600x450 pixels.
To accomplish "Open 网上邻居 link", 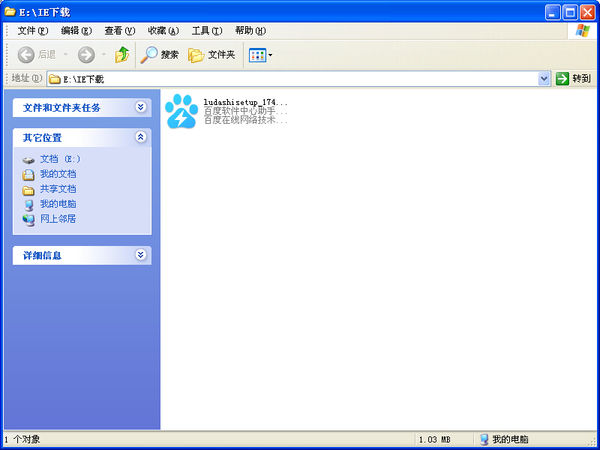I will click(x=58, y=219).
